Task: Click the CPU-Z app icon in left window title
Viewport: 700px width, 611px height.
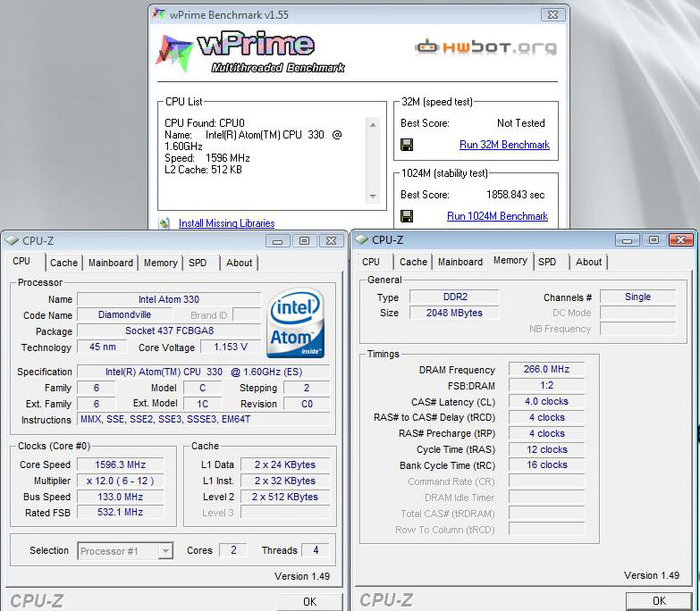Action: [12, 240]
